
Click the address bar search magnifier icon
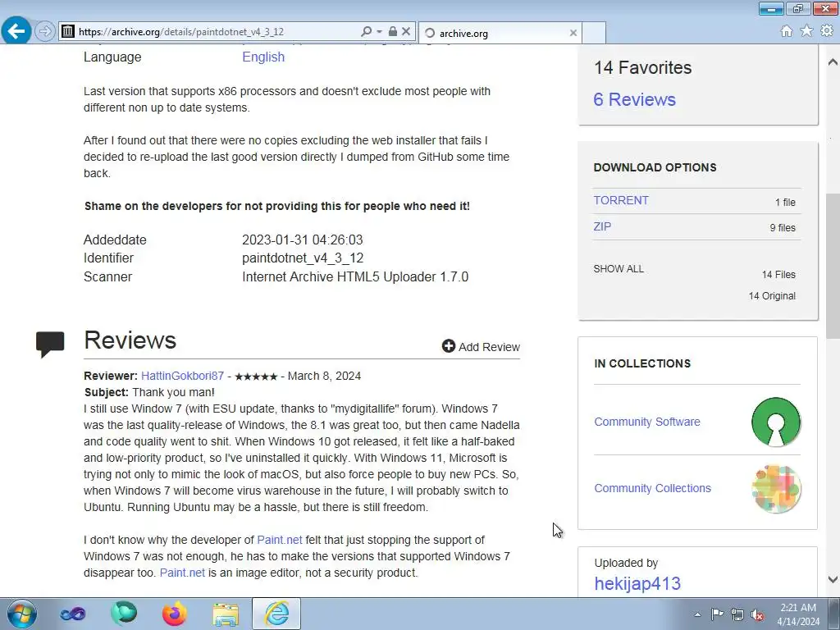click(x=367, y=32)
